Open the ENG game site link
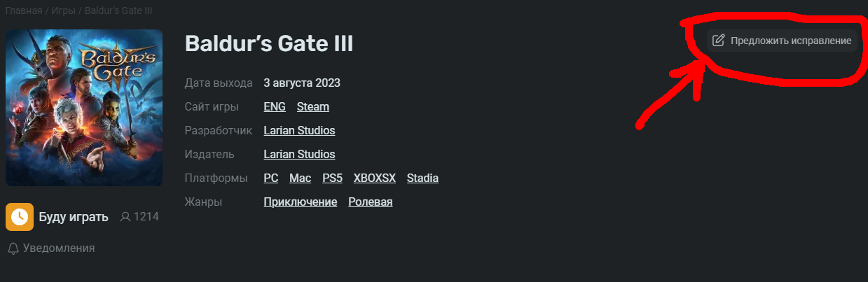 [275, 107]
